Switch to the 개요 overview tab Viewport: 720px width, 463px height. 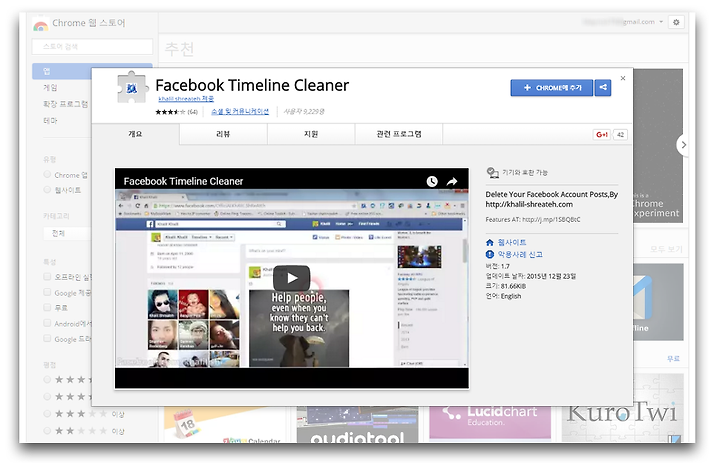(135, 134)
